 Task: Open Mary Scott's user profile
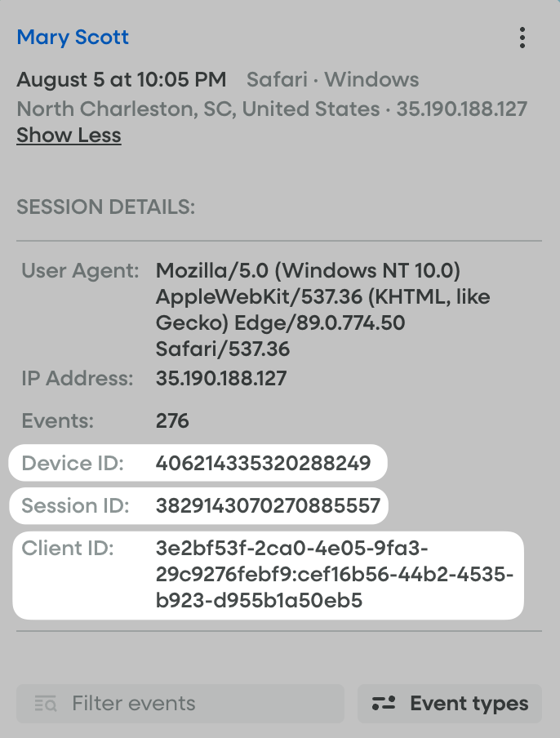(73, 37)
